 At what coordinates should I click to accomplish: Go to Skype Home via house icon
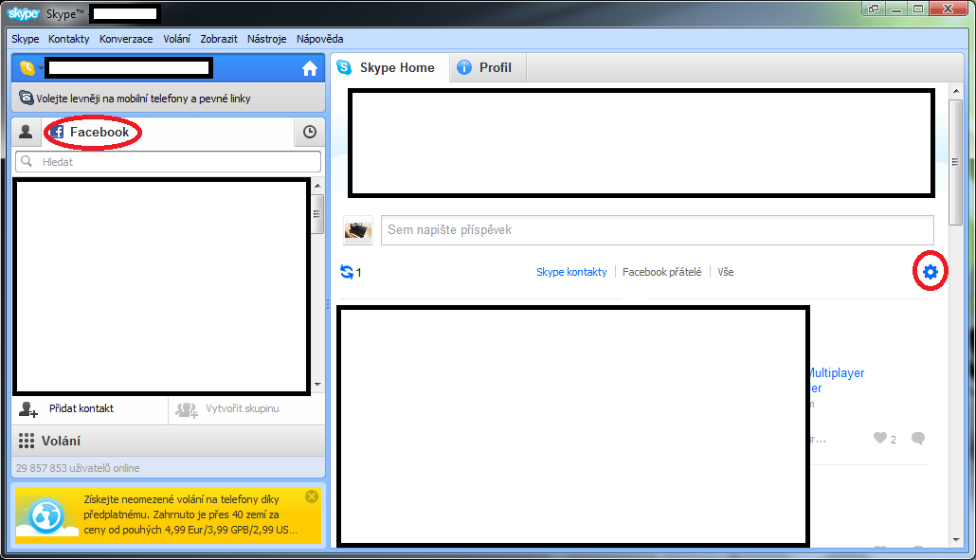pos(309,68)
